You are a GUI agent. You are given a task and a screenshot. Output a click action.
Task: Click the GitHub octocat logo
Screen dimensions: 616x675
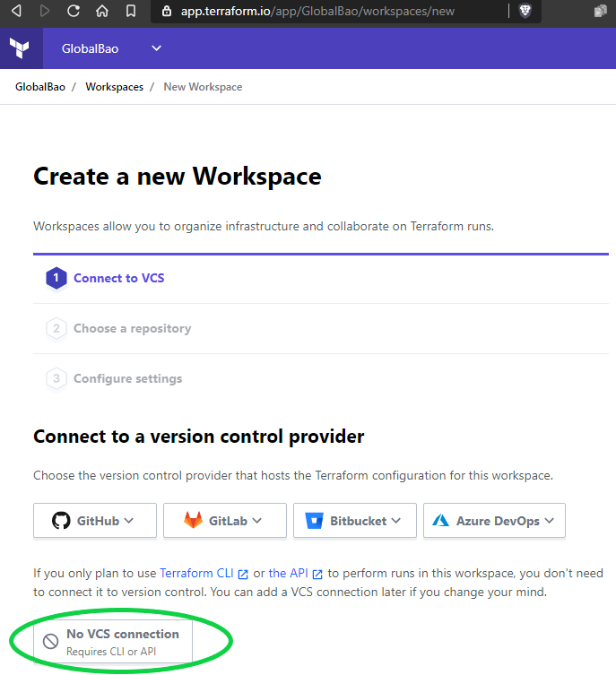[x=61, y=521]
